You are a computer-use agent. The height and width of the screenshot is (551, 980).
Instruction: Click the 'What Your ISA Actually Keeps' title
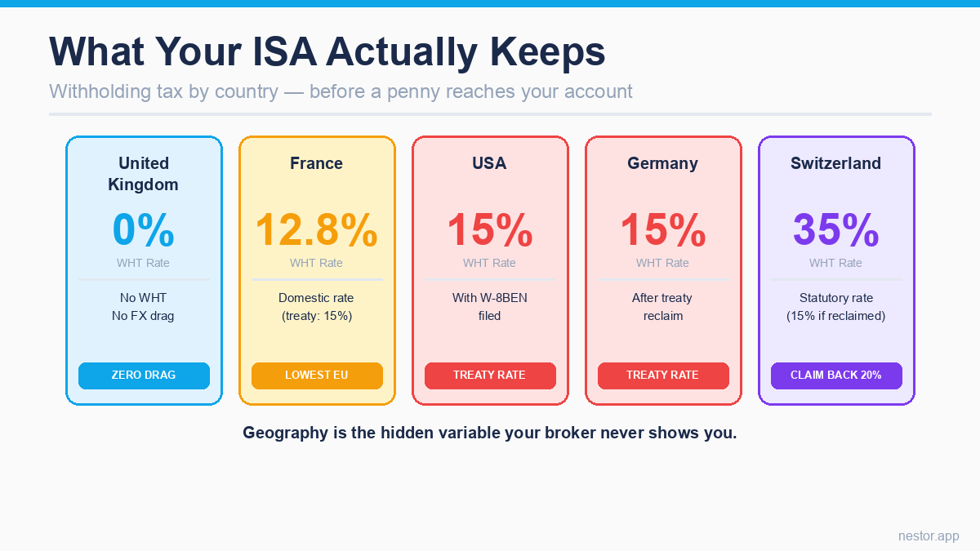point(327,52)
